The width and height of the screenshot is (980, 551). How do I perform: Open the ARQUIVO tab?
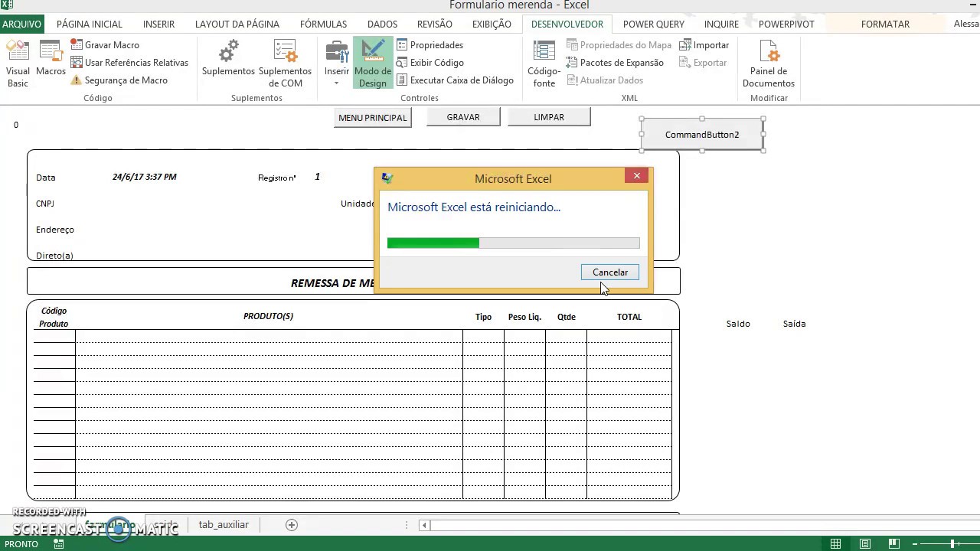click(21, 24)
